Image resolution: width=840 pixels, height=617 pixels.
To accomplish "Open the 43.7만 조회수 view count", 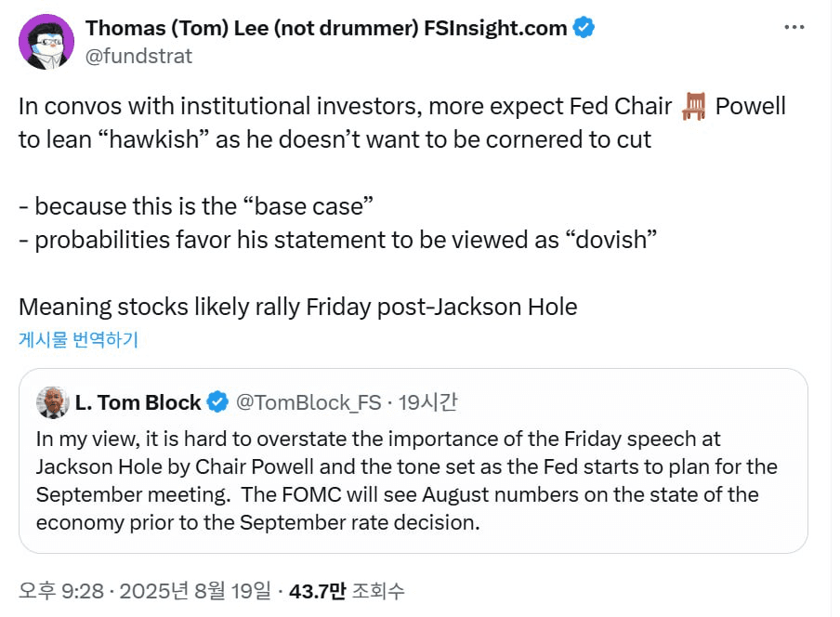I will pos(347,591).
